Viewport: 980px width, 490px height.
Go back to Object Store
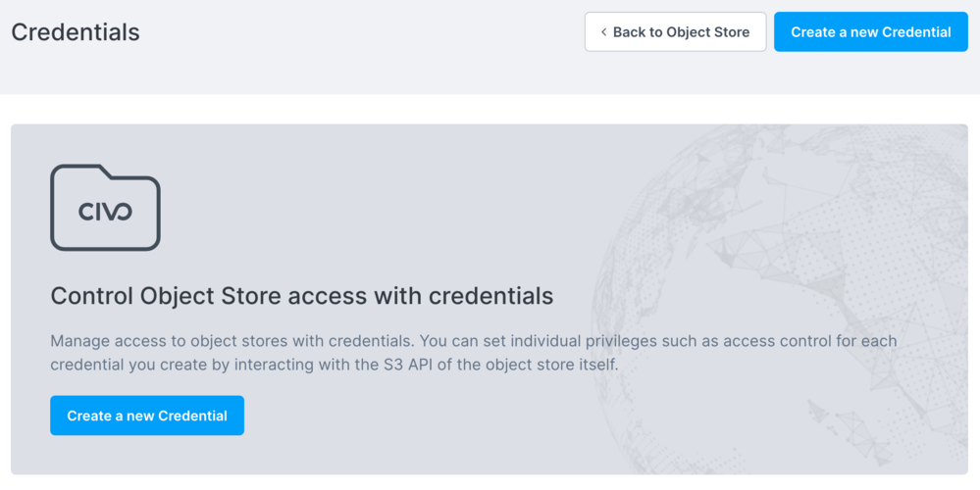[x=675, y=32]
